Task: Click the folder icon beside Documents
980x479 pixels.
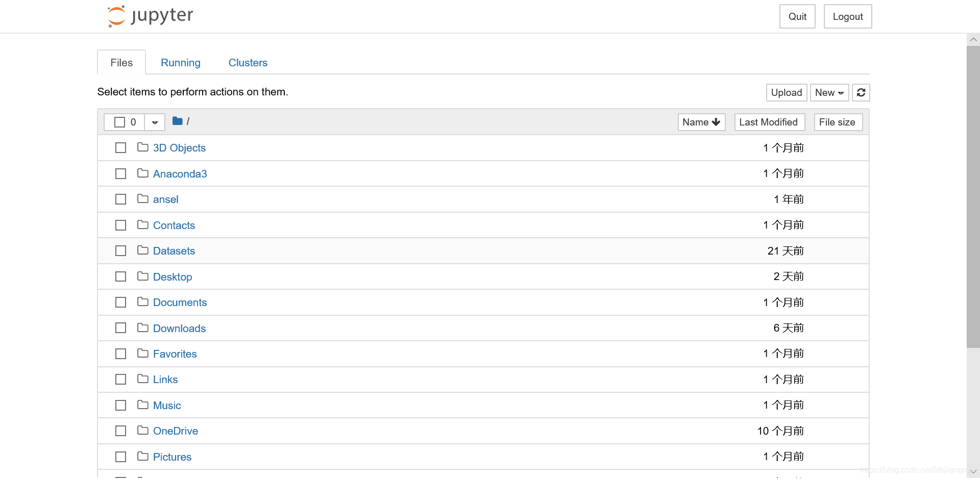Action: (143, 302)
